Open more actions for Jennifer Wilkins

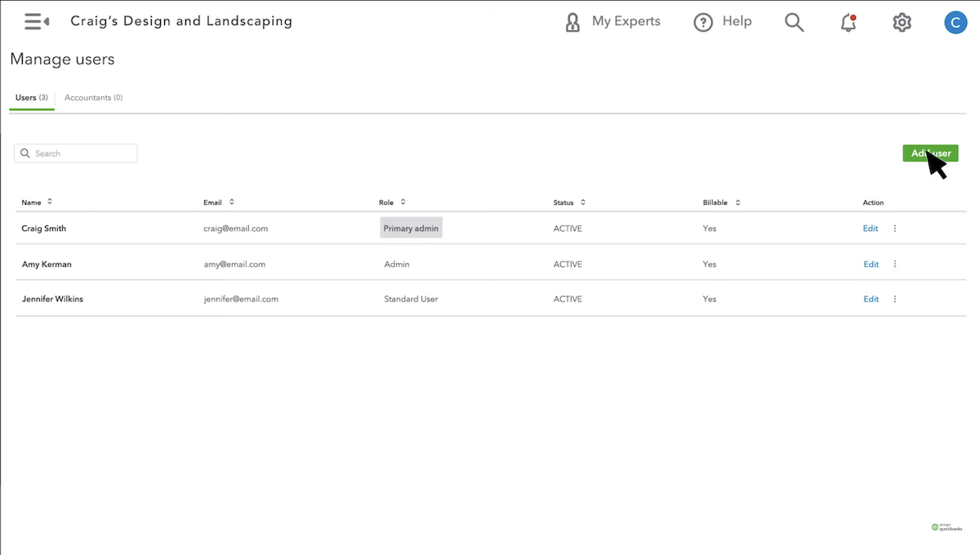point(895,300)
